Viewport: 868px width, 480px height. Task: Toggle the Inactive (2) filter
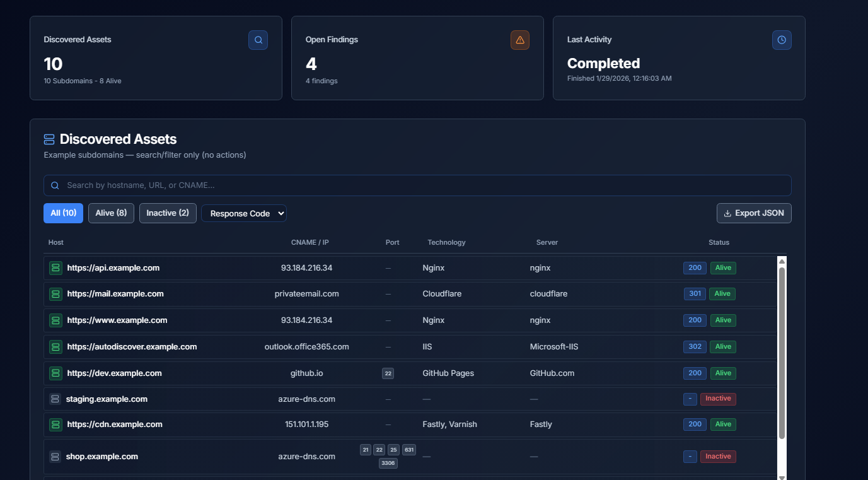click(x=168, y=213)
